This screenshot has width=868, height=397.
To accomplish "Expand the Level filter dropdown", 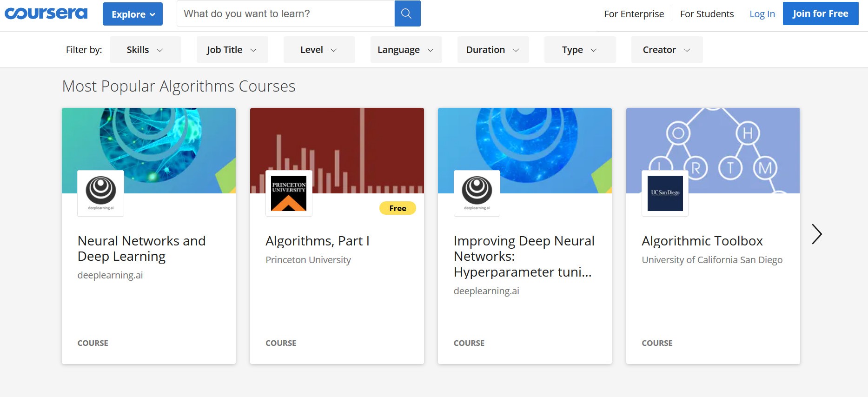I will coord(319,50).
